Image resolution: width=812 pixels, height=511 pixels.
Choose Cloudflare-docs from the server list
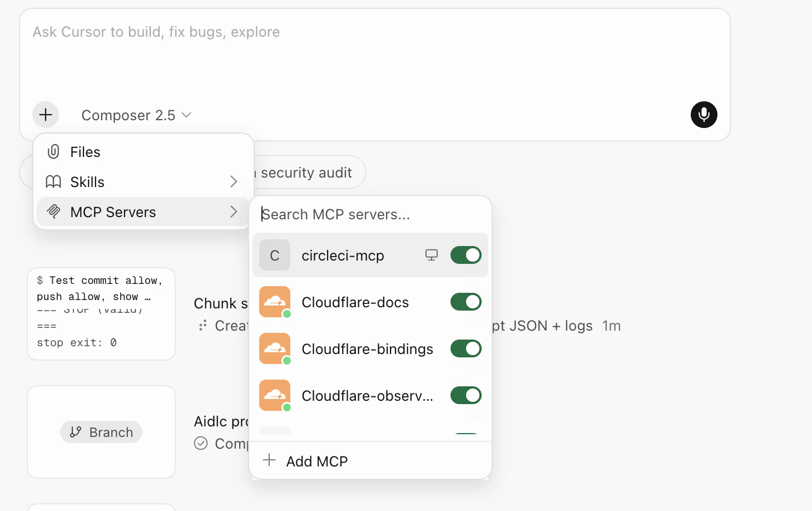(x=370, y=302)
